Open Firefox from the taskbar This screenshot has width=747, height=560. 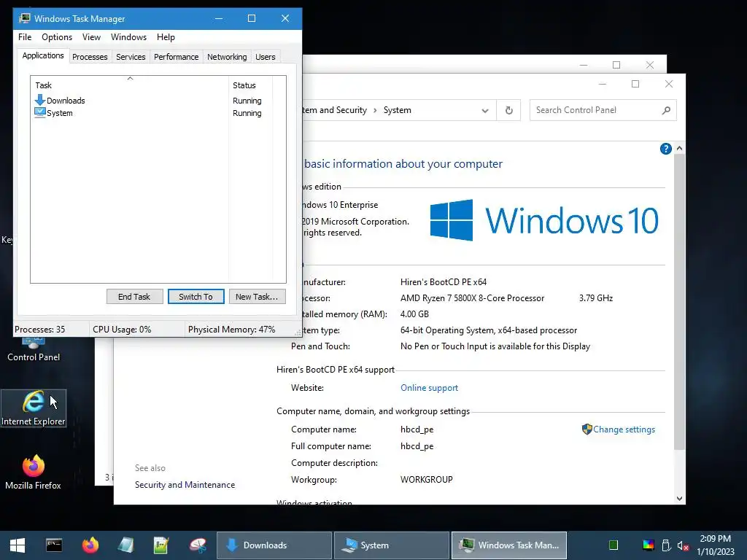click(x=90, y=545)
